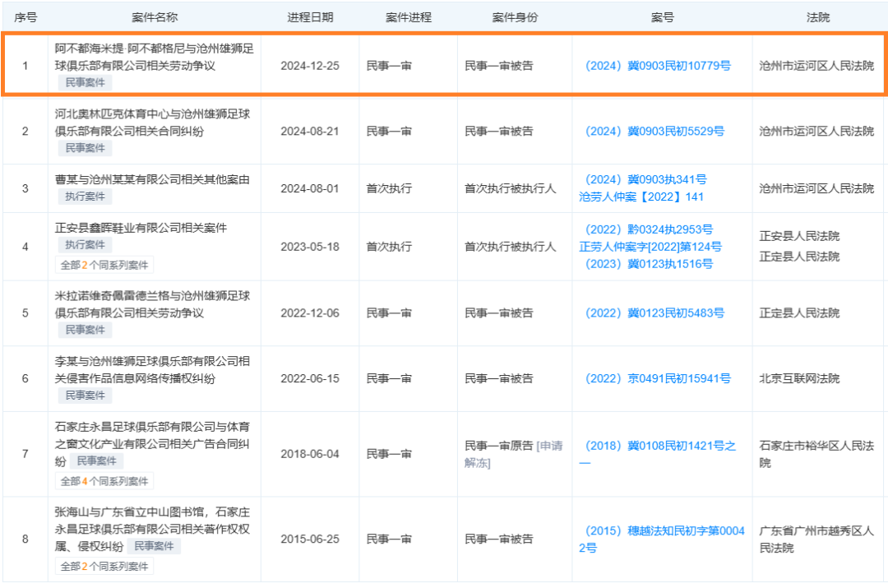Click 民事一审被告 in row 8
Image resolution: width=888 pixels, height=588 pixels.
click(x=499, y=539)
